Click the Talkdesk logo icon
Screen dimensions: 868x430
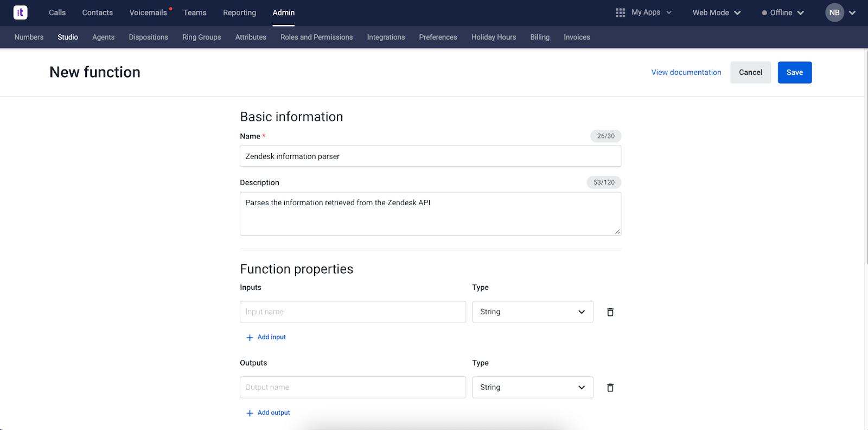pyautogui.click(x=20, y=12)
